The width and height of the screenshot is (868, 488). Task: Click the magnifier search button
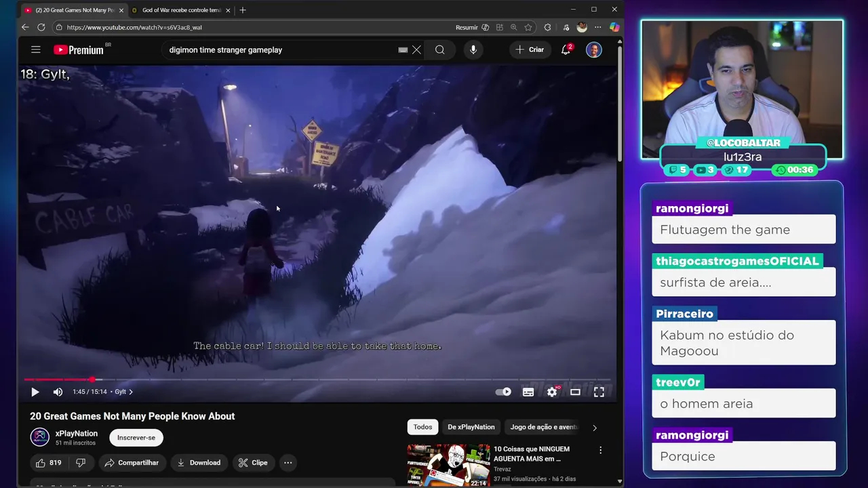[440, 49]
